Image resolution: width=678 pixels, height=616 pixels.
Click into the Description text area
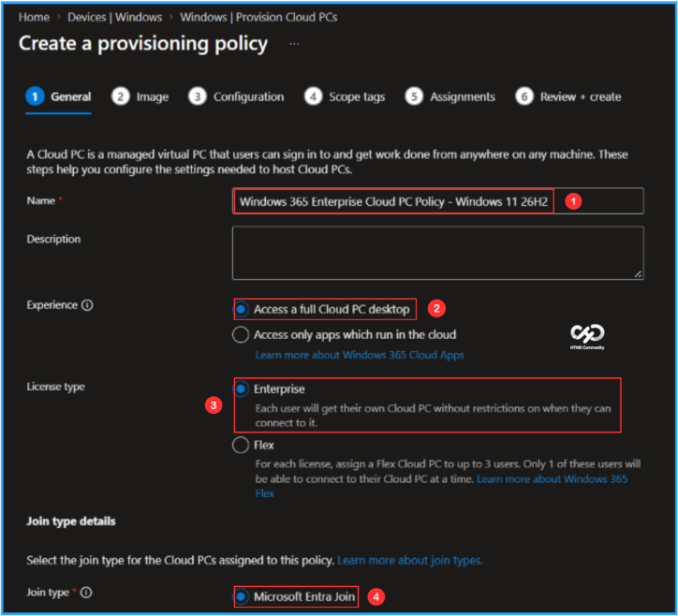pos(437,253)
